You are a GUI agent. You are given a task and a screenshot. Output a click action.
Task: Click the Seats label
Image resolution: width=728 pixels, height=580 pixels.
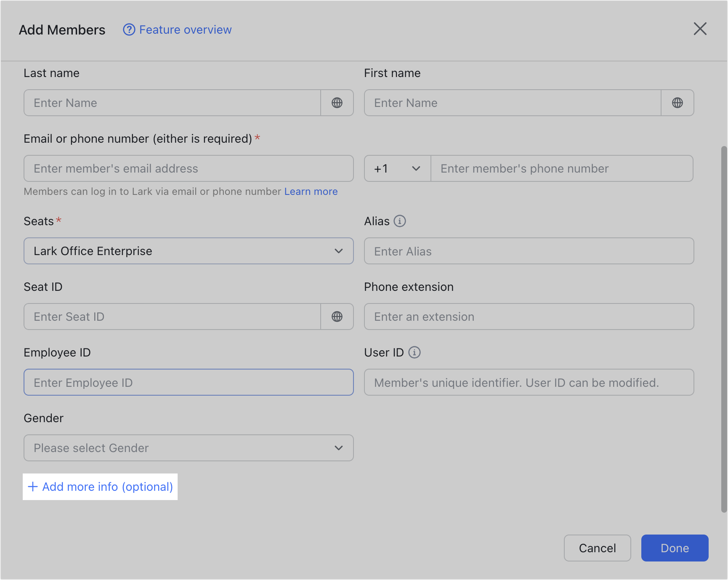39,221
